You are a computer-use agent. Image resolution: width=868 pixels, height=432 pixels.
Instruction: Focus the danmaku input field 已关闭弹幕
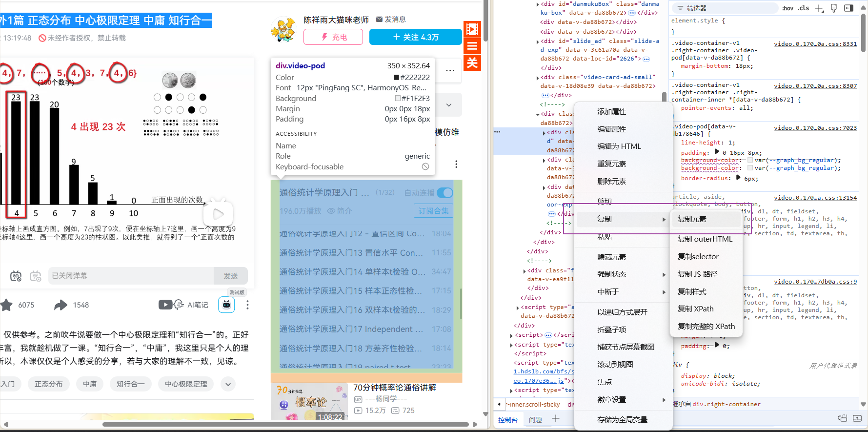tap(131, 276)
